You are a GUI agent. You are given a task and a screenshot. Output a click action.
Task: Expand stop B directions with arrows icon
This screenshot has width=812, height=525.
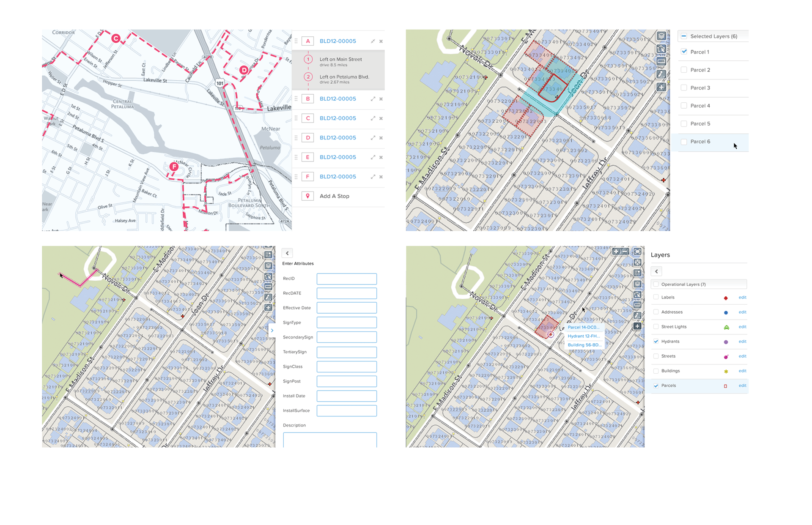click(373, 99)
